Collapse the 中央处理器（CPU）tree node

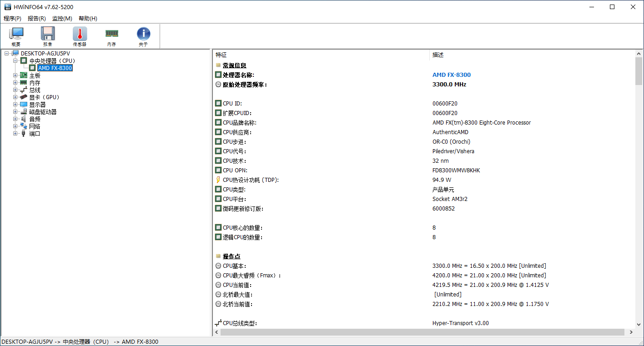point(15,60)
